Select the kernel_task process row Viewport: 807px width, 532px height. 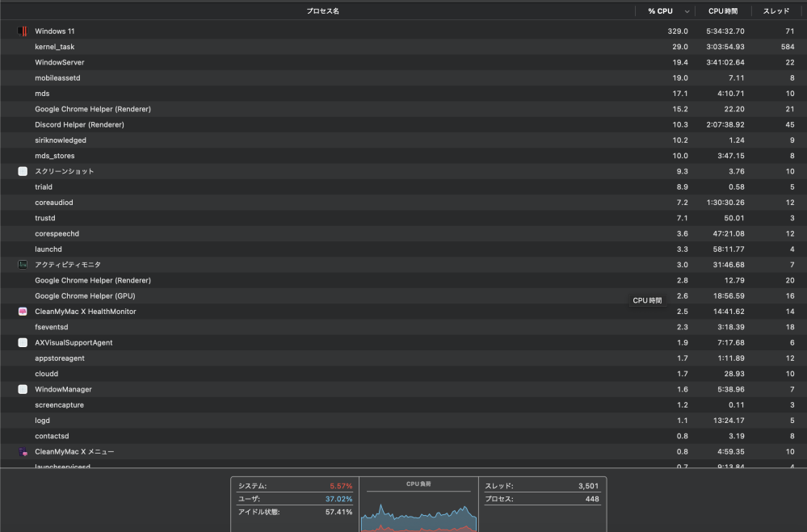point(404,47)
